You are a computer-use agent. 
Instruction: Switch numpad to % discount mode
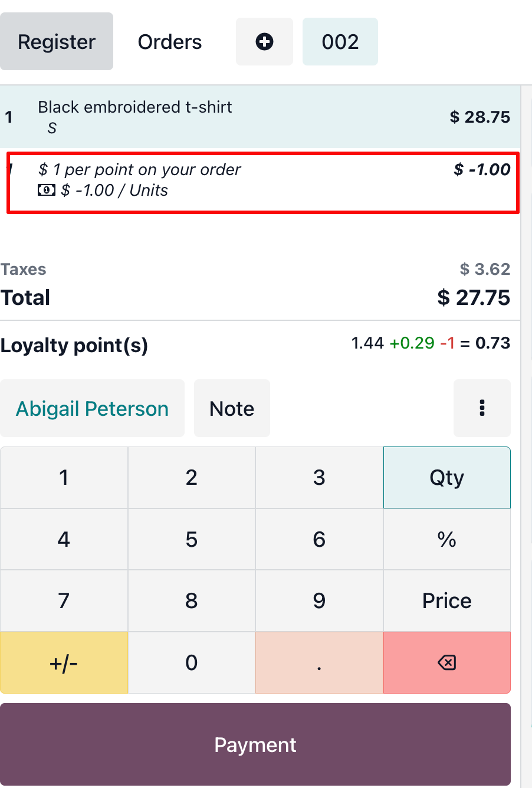(447, 540)
